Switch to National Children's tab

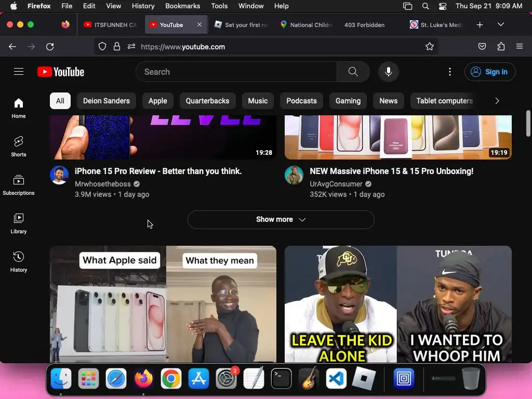coord(306,25)
